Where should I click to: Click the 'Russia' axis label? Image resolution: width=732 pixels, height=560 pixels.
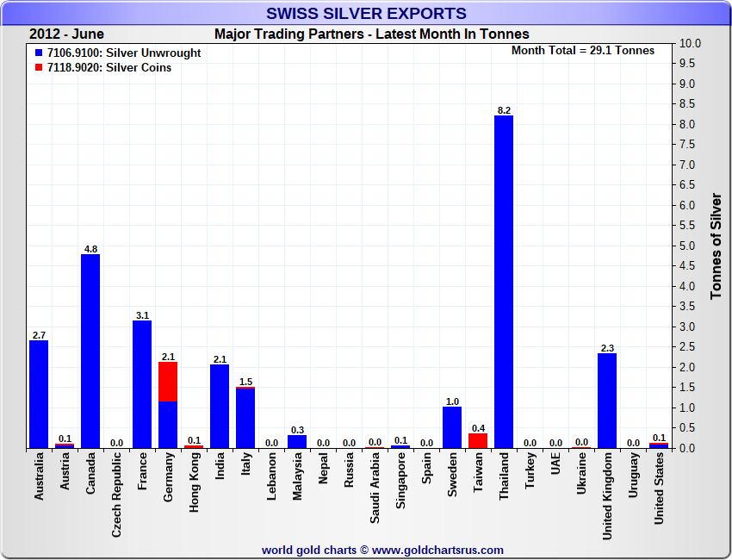349,470
